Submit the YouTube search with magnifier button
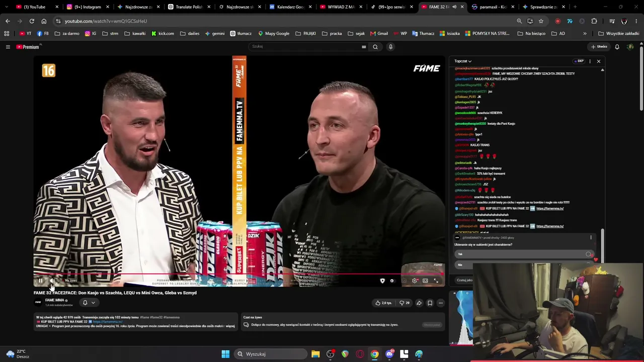The image size is (644, 362). [375, 47]
